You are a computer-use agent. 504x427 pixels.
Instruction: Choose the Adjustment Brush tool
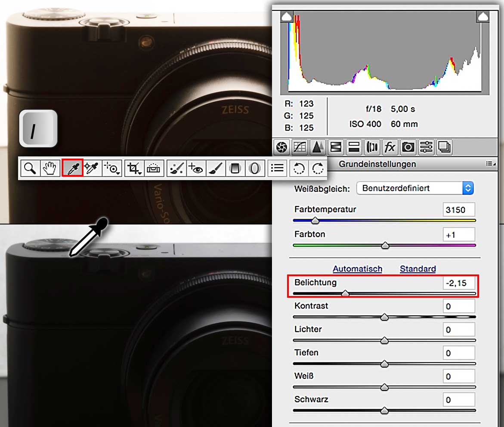click(x=215, y=167)
